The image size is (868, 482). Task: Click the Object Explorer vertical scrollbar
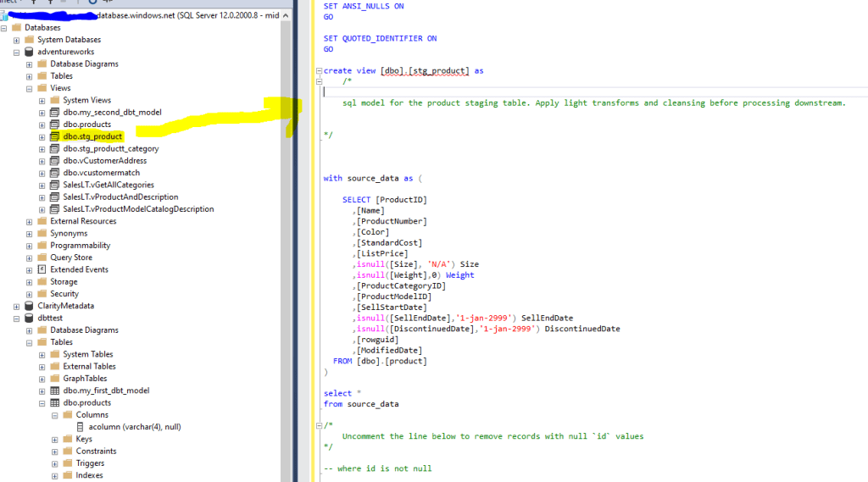(288, 254)
